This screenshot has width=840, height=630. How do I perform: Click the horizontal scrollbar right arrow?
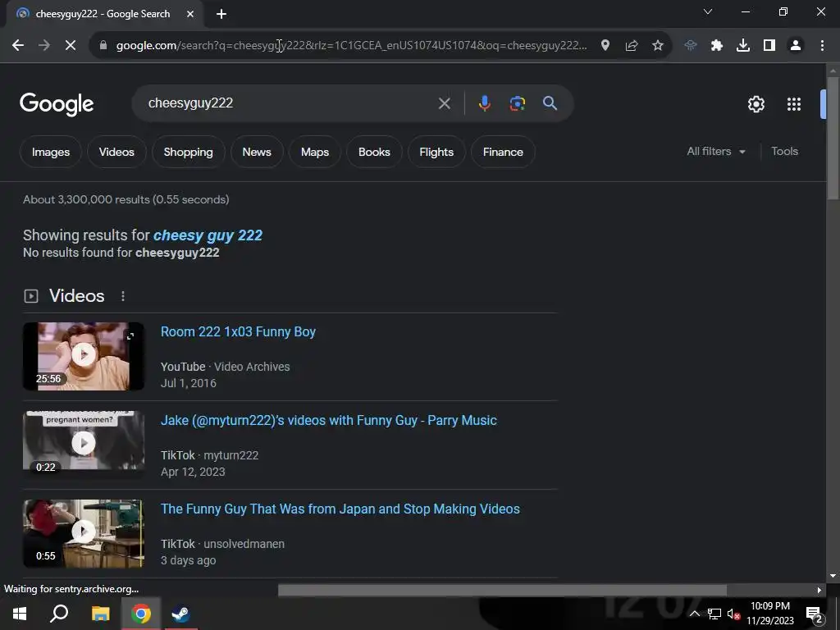click(819, 590)
